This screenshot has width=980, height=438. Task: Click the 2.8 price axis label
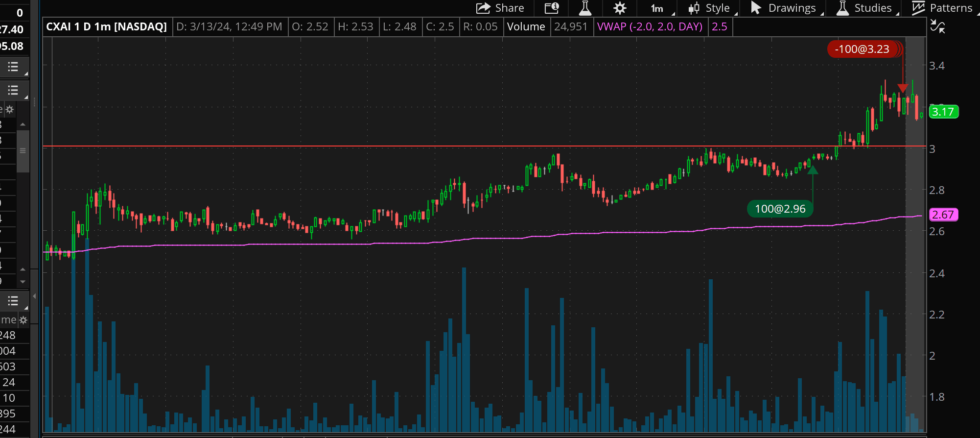(937, 190)
